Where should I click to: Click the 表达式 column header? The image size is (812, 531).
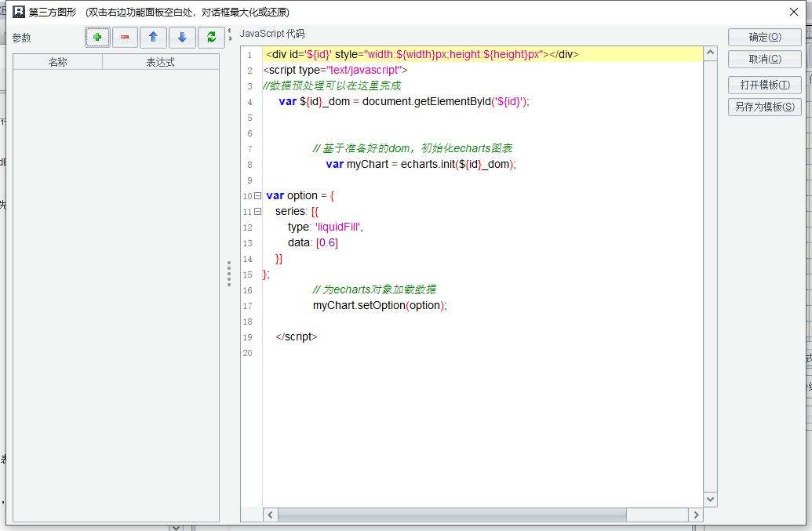point(161,63)
